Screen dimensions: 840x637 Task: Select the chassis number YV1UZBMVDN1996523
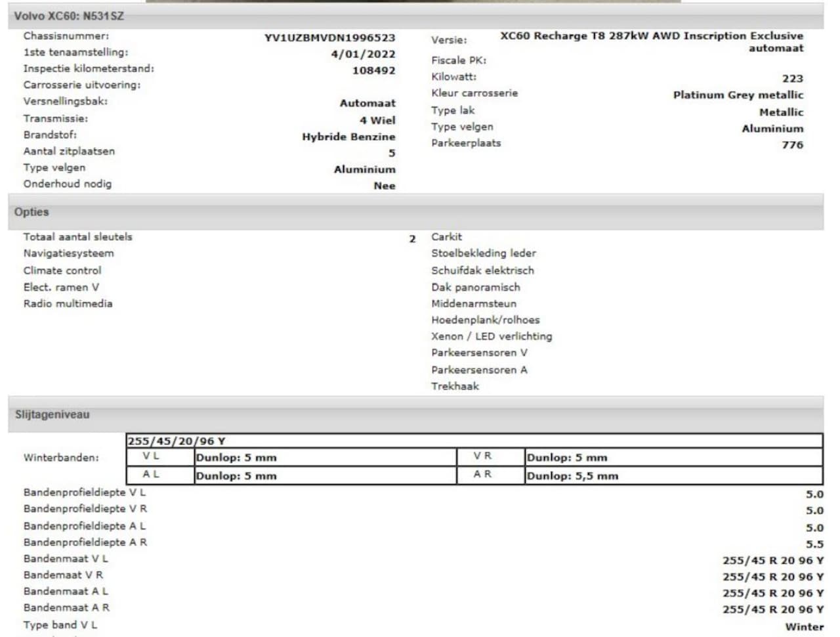pos(329,38)
